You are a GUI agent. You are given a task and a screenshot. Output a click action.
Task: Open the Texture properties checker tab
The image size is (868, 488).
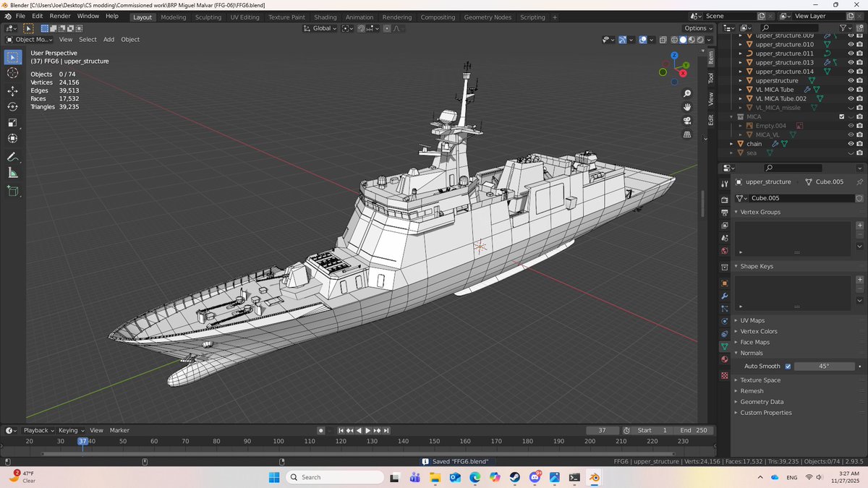point(724,376)
